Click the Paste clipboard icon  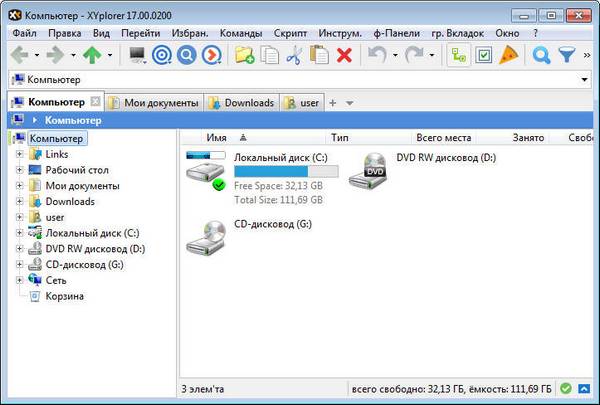pos(319,55)
